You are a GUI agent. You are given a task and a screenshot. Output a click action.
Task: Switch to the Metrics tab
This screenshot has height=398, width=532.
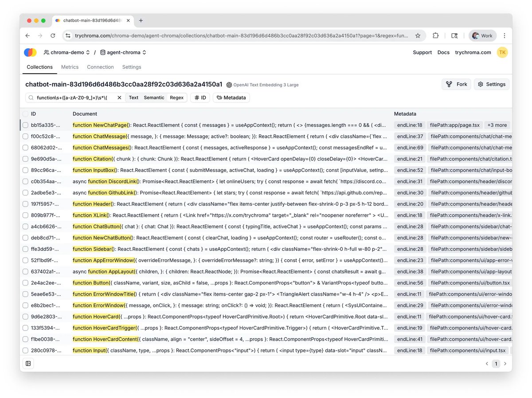tap(70, 67)
